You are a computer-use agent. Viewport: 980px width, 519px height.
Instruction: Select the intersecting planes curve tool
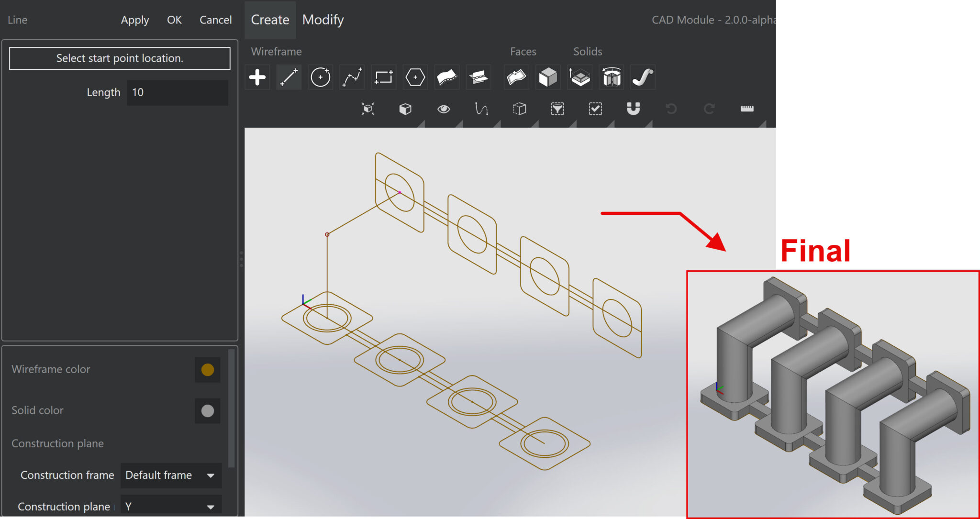click(x=479, y=77)
